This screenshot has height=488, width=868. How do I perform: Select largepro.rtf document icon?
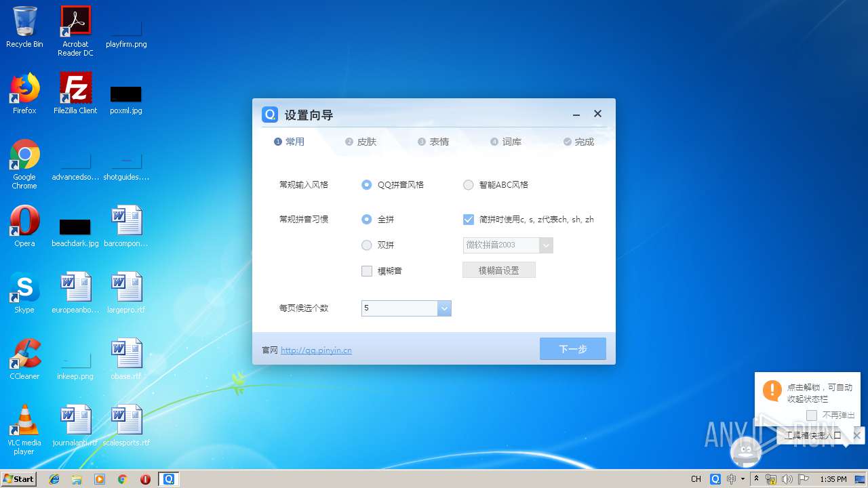pos(126,293)
